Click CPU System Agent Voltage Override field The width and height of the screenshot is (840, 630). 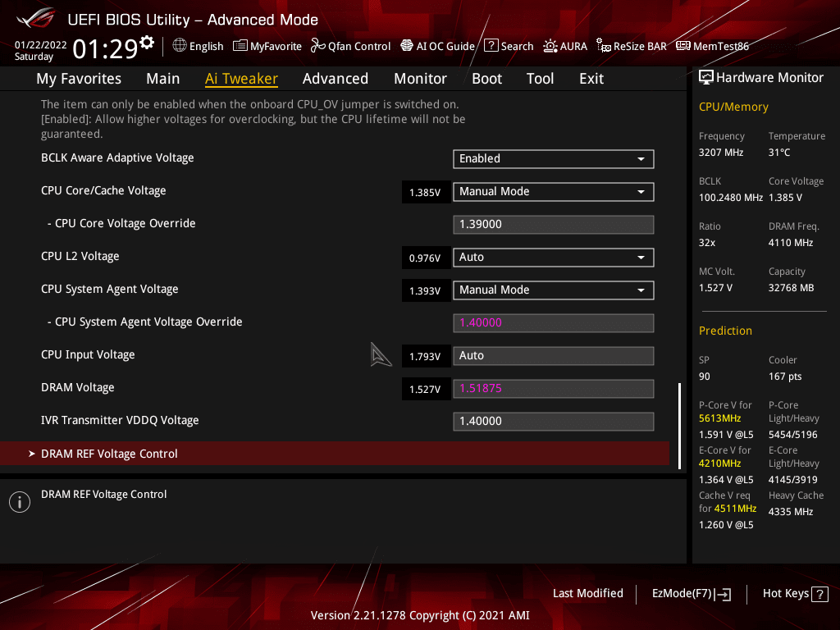click(x=554, y=323)
